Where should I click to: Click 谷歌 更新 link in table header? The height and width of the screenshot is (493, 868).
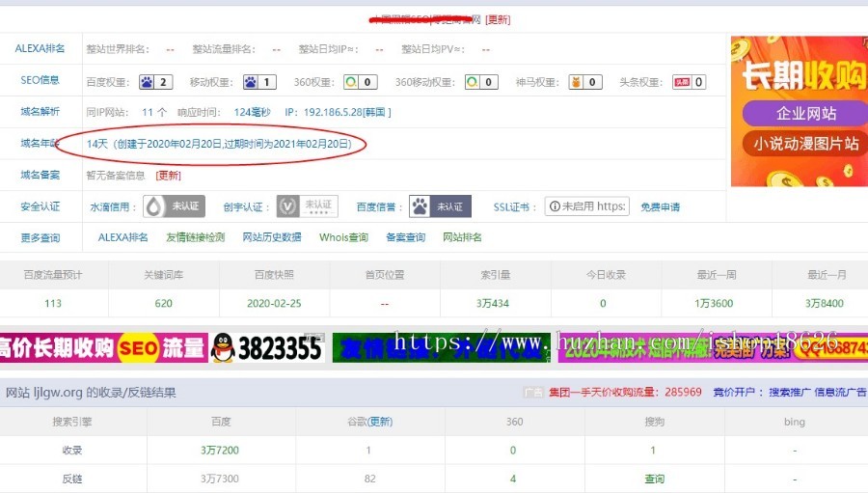pyautogui.click(x=380, y=422)
